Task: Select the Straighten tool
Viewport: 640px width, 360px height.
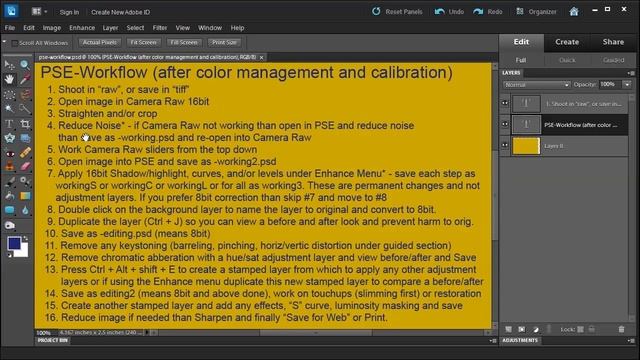Action: tap(25, 138)
